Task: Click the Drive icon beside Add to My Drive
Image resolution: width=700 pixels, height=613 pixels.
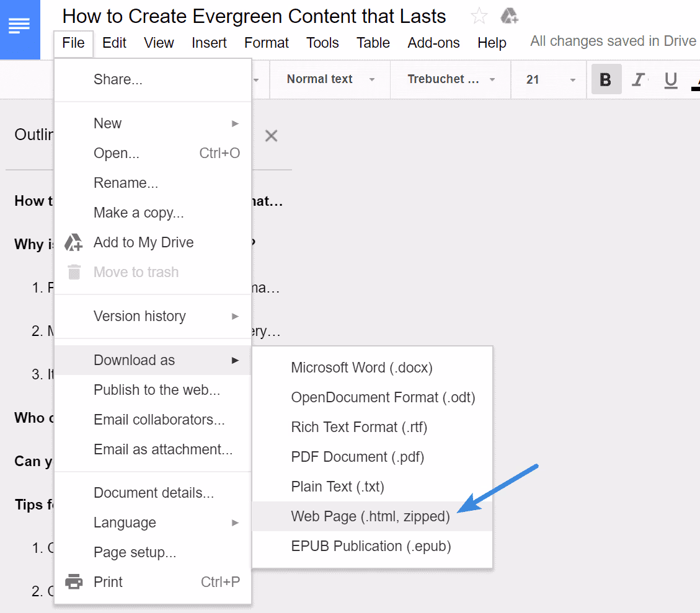Action: (73, 242)
